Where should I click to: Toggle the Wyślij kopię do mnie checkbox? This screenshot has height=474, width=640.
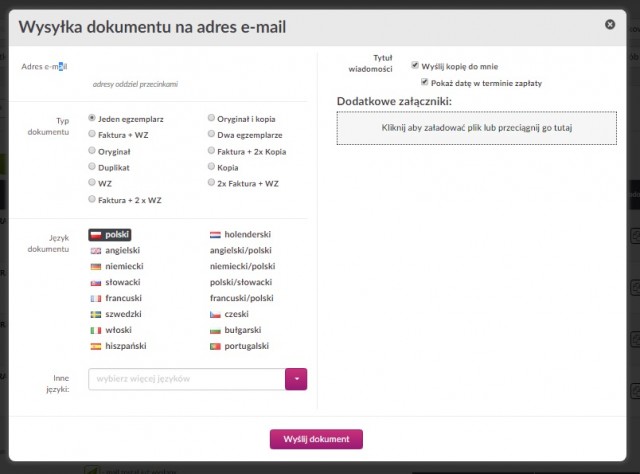pyautogui.click(x=415, y=65)
